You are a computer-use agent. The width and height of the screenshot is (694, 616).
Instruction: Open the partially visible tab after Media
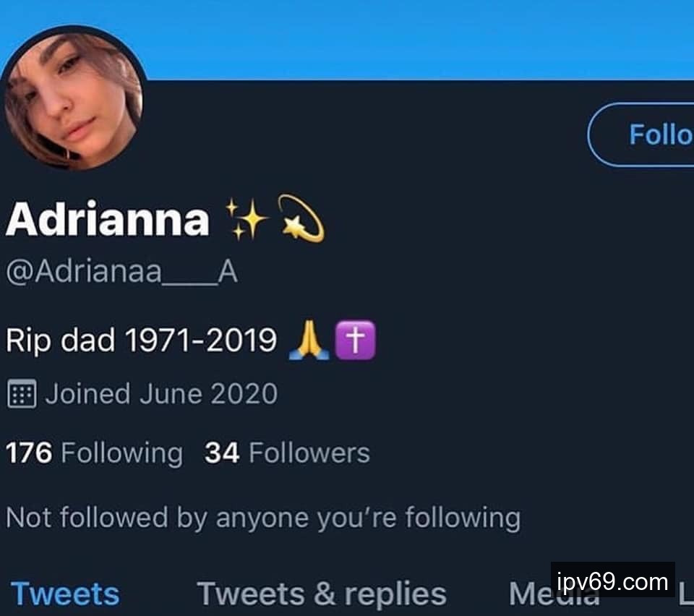686,595
